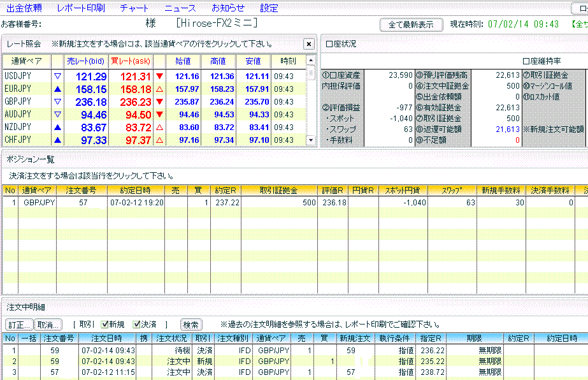Open the レポート印刷 menu
The width and height of the screenshot is (588, 380).
pos(80,8)
